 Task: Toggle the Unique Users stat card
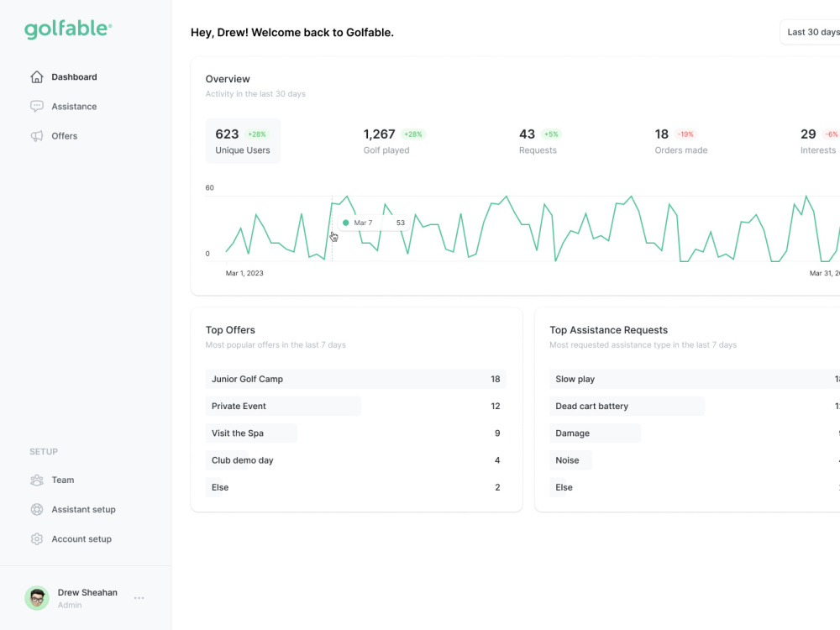[x=243, y=140]
